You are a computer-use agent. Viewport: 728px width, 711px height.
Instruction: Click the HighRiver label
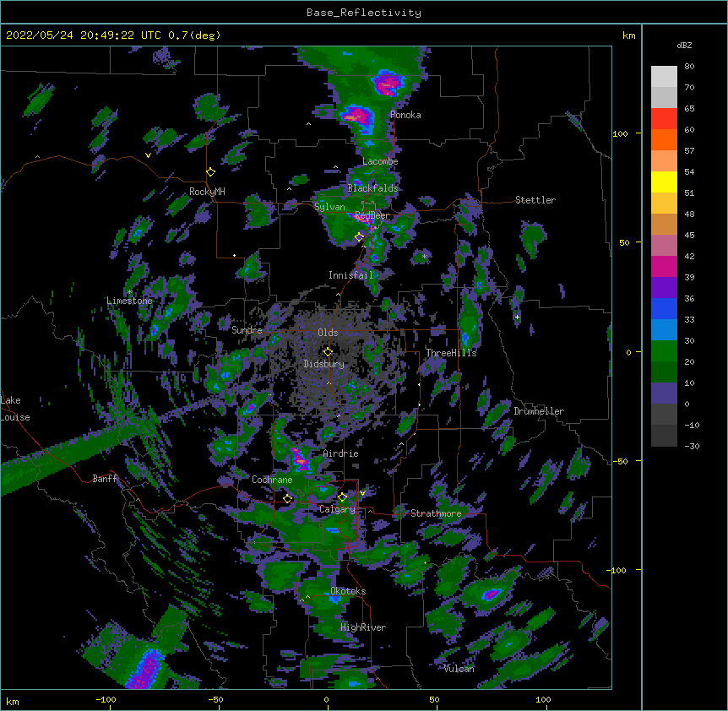click(x=363, y=627)
